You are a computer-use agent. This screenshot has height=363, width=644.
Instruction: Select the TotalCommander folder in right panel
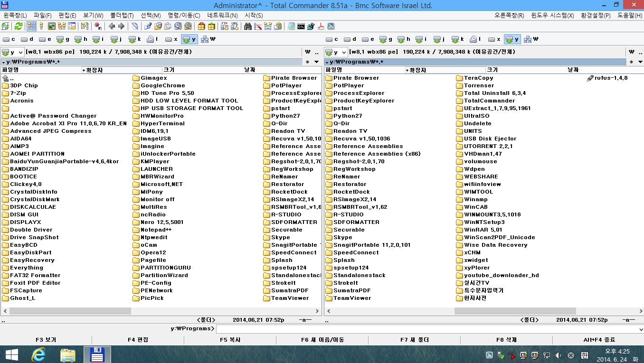[485, 101]
